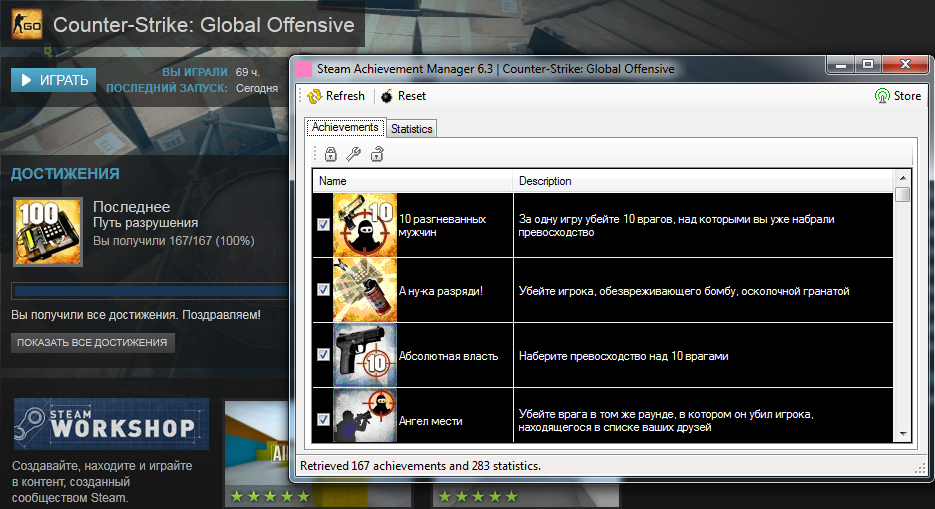Click the Store broadcast icon
Screen dimensions: 935x509
pos(882,96)
